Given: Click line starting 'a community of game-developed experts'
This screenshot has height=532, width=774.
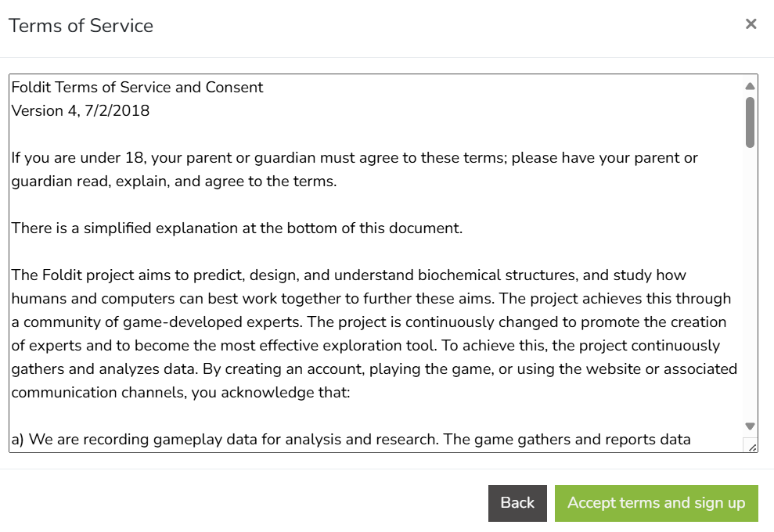Looking at the screenshot, I should click(x=368, y=322).
